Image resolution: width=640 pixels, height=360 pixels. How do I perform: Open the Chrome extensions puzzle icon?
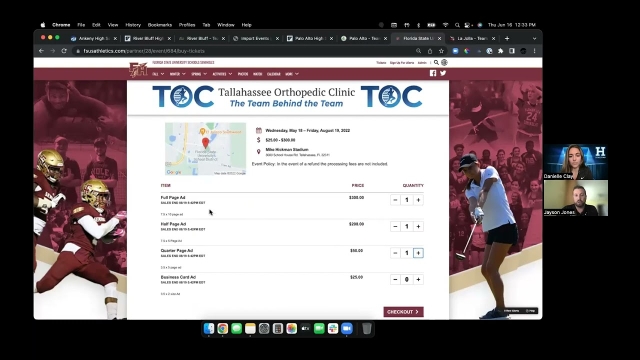point(500,51)
